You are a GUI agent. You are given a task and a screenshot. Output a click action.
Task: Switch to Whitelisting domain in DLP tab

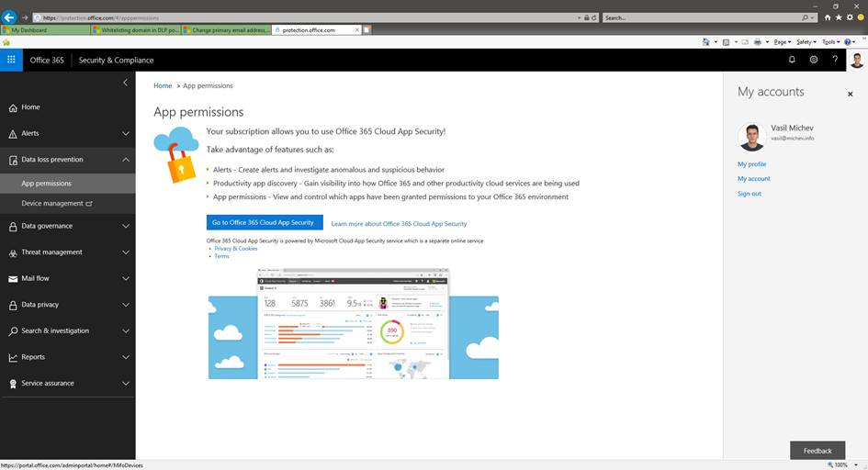point(136,30)
